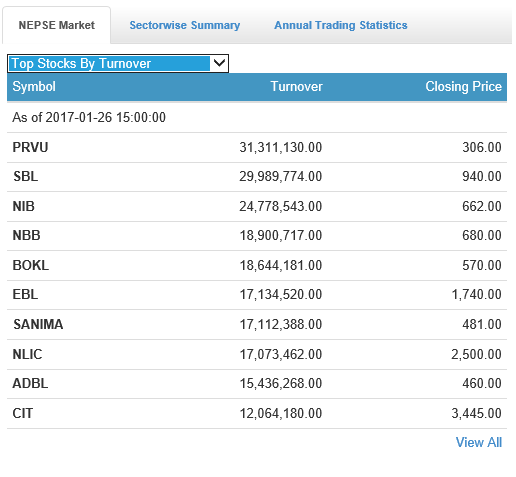The image size is (516, 477).
Task: Click the turnover value 17,112,388.00
Action: 281,324
